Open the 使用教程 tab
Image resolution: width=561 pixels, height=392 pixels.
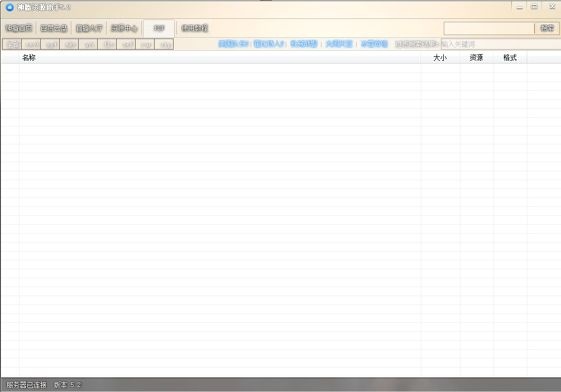click(x=194, y=28)
